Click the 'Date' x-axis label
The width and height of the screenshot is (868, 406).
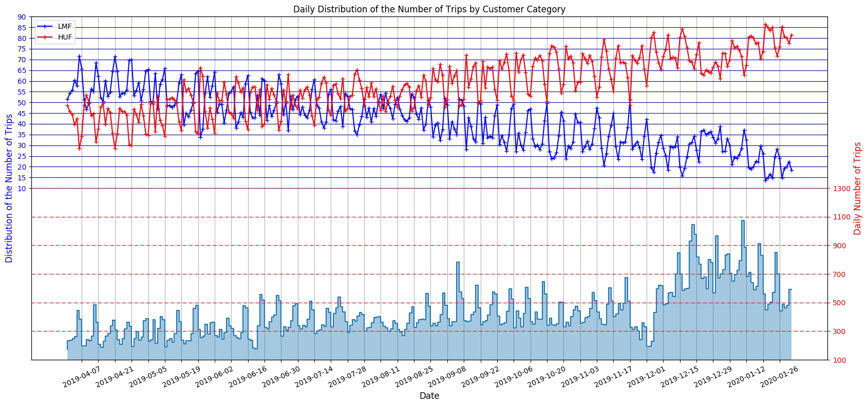click(429, 396)
